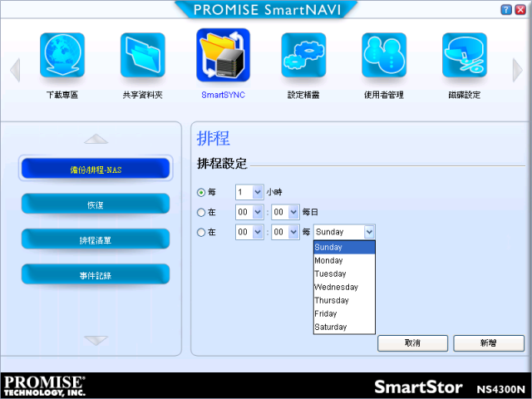Image resolution: width=532 pixels, height=399 pixels.
Task: Open the 恢復 sidebar button
Action: [96, 204]
